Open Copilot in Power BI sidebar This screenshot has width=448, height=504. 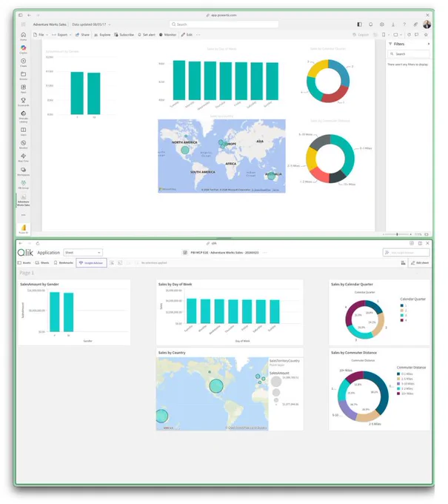[x=24, y=50]
